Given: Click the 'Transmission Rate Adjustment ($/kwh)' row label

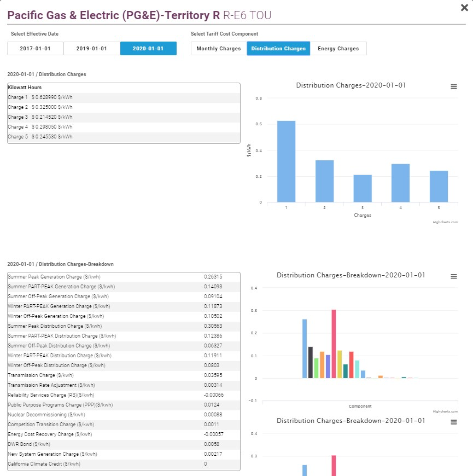Looking at the screenshot, I should click(51, 385).
